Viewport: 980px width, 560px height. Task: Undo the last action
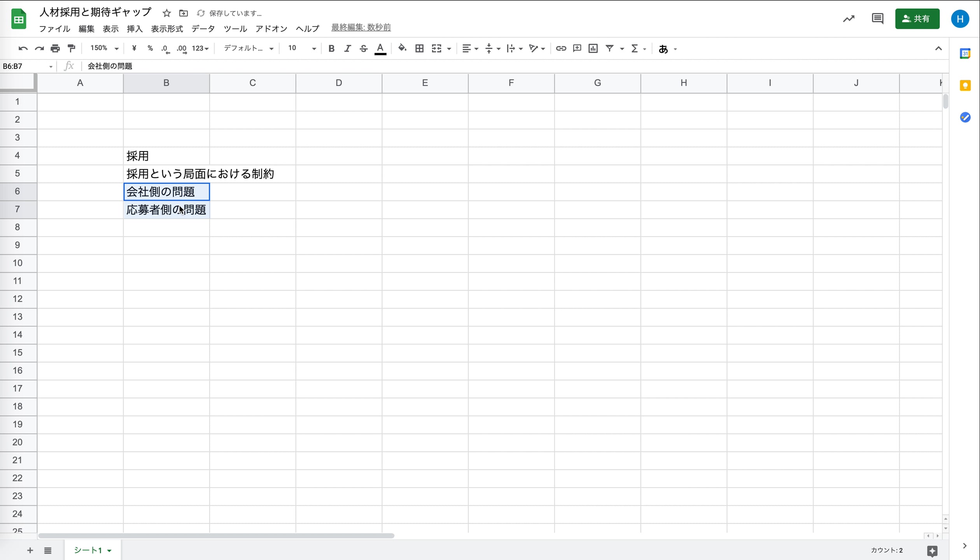pos(23,48)
